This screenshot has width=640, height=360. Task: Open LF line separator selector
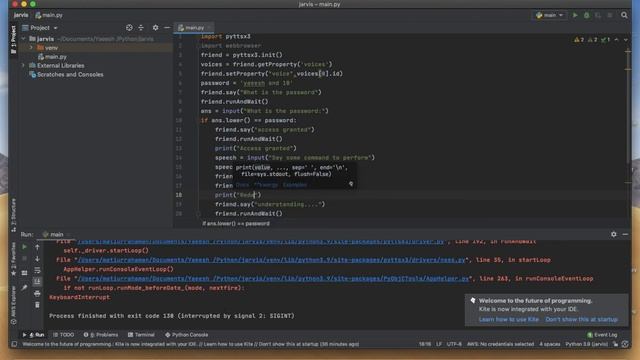[439, 344]
